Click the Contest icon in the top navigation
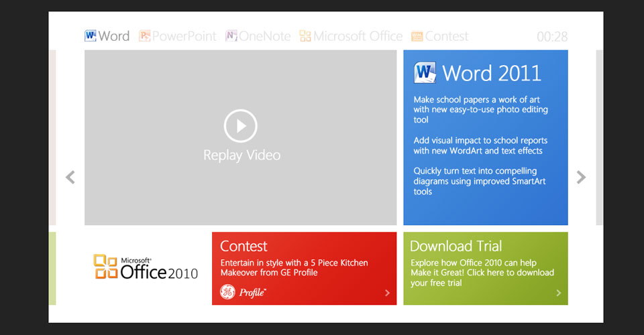The width and height of the screenshot is (644, 335). pos(417,36)
